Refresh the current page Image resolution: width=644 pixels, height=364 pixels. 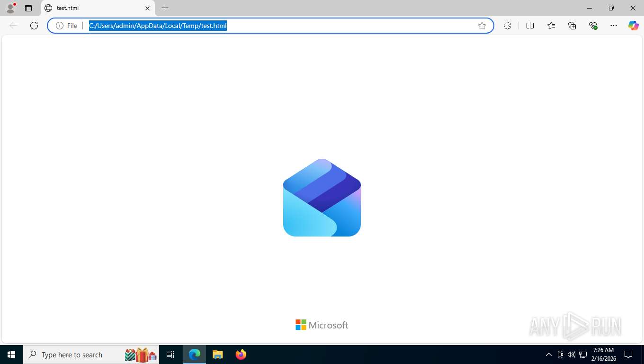click(34, 26)
